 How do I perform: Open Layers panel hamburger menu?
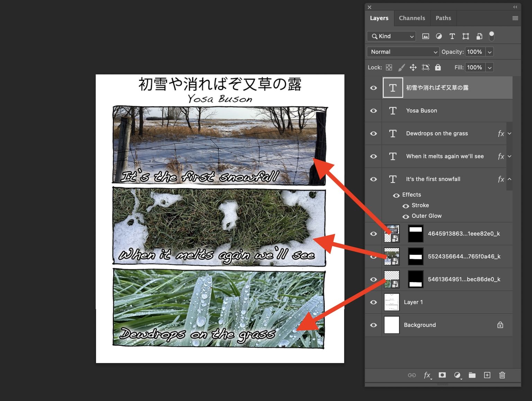tap(515, 18)
